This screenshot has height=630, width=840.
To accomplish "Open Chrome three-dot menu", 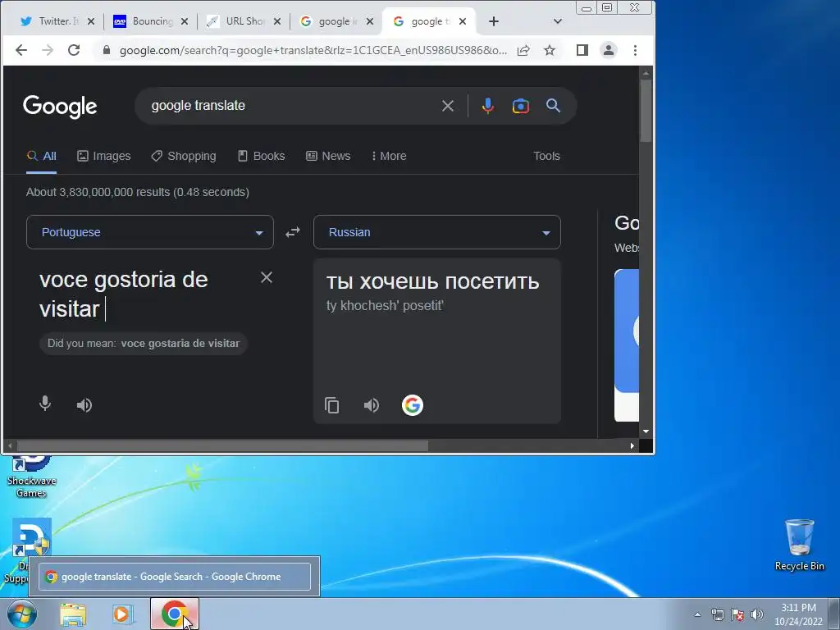I will (x=636, y=50).
